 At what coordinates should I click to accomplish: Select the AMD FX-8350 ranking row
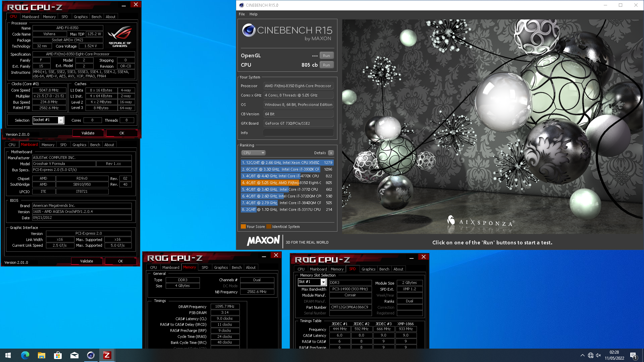[287, 183]
